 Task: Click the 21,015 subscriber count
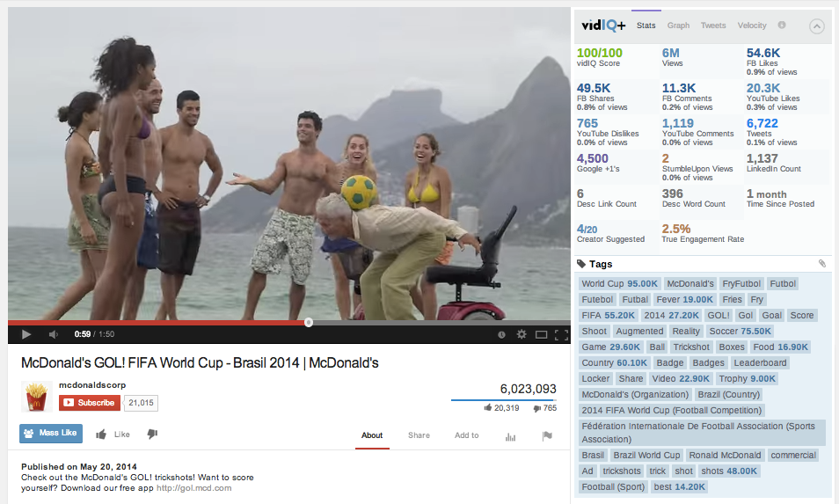141,402
